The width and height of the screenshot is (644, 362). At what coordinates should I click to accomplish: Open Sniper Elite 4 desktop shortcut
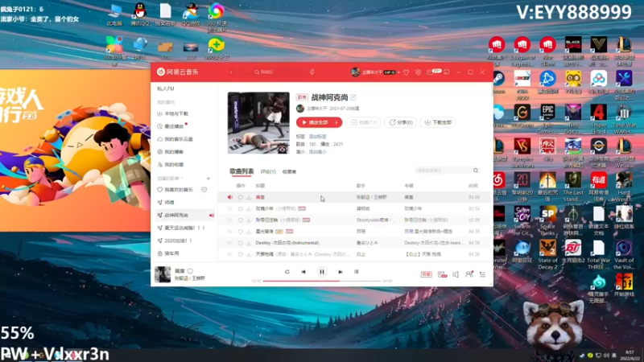pyautogui.click(x=598, y=118)
